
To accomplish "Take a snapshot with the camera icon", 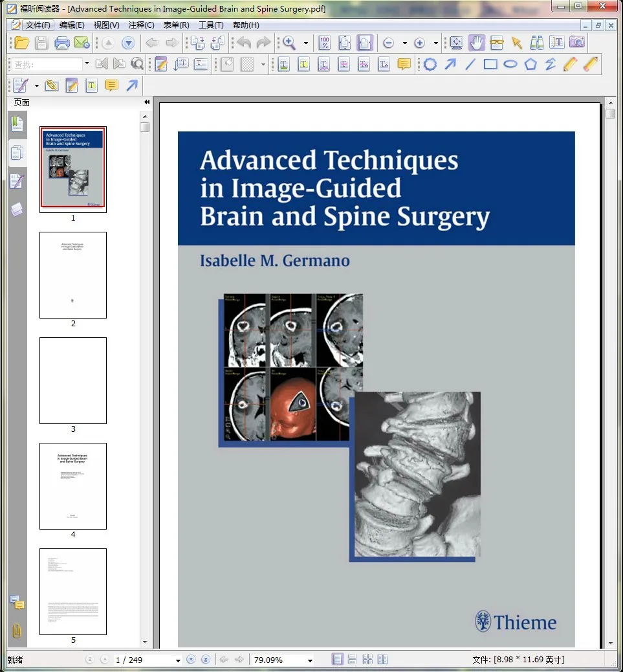I will pyautogui.click(x=577, y=43).
